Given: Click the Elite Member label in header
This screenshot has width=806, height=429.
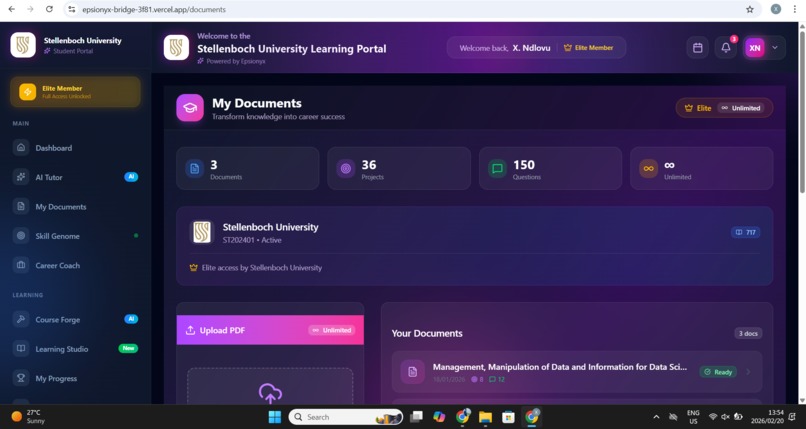Looking at the screenshot, I should (589, 48).
